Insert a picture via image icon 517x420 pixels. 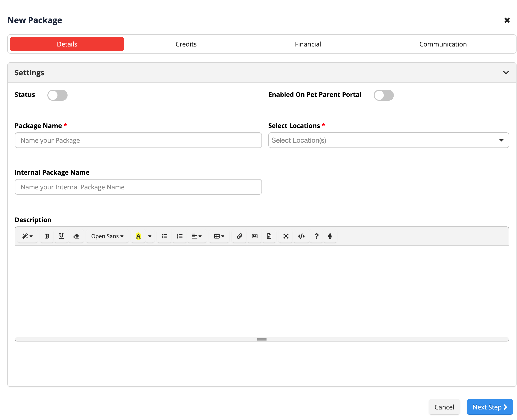tap(255, 236)
